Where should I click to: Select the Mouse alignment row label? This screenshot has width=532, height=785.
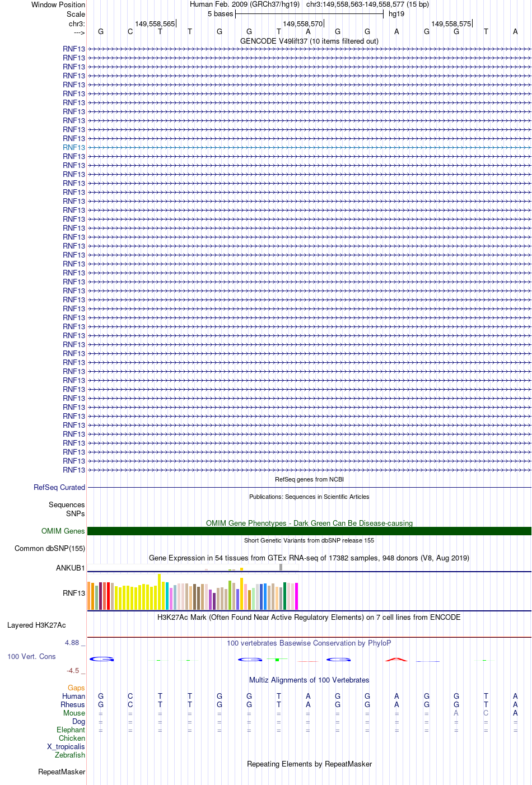[x=74, y=713]
